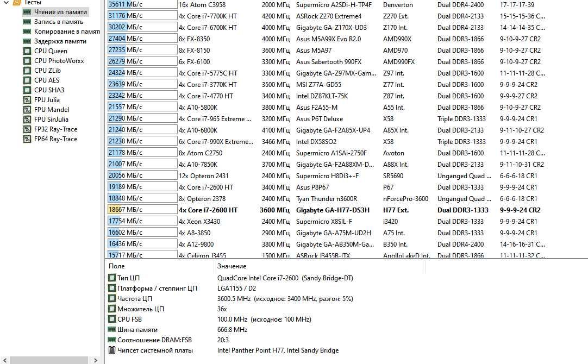Click the 4x A12-9800 row

tap(326, 244)
